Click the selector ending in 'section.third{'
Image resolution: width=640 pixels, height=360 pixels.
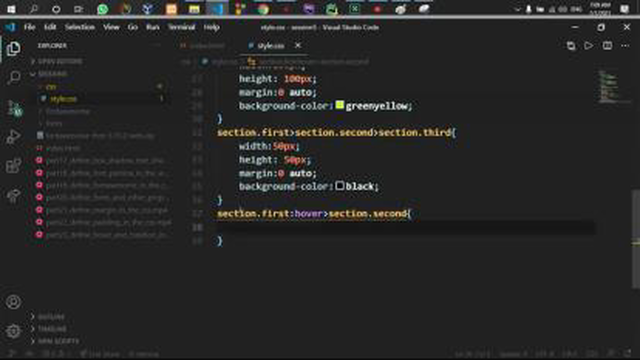click(336, 133)
